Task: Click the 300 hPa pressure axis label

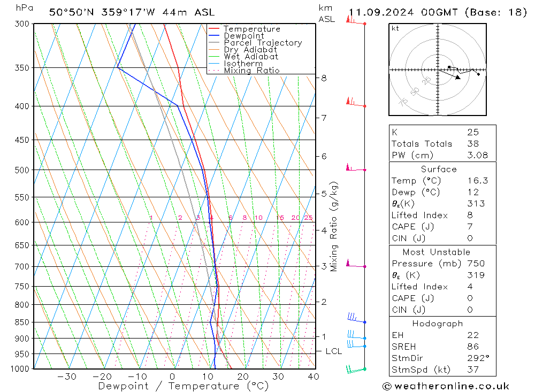Action: (22, 24)
